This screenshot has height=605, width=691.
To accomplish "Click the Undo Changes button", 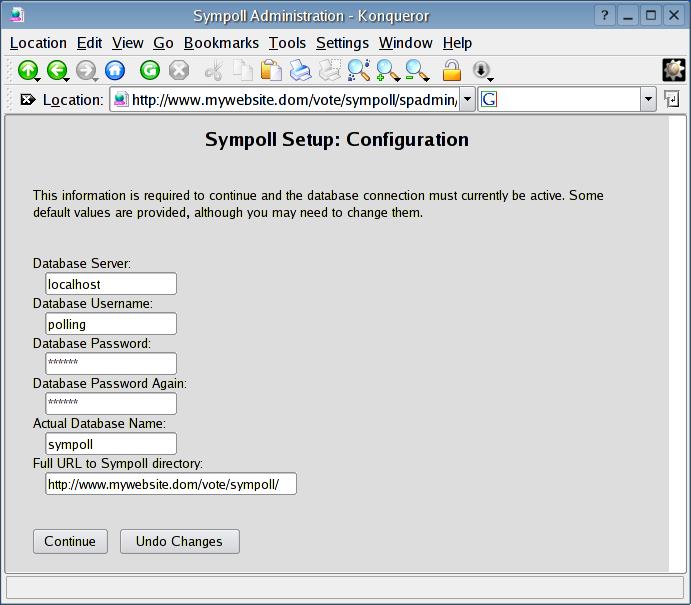I will tap(179, 541).
